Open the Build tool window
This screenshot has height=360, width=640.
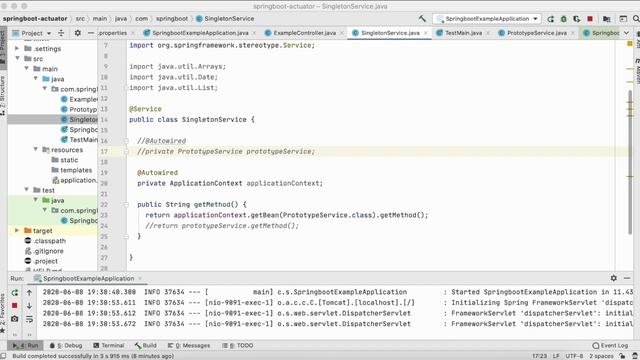pos(145,345)
